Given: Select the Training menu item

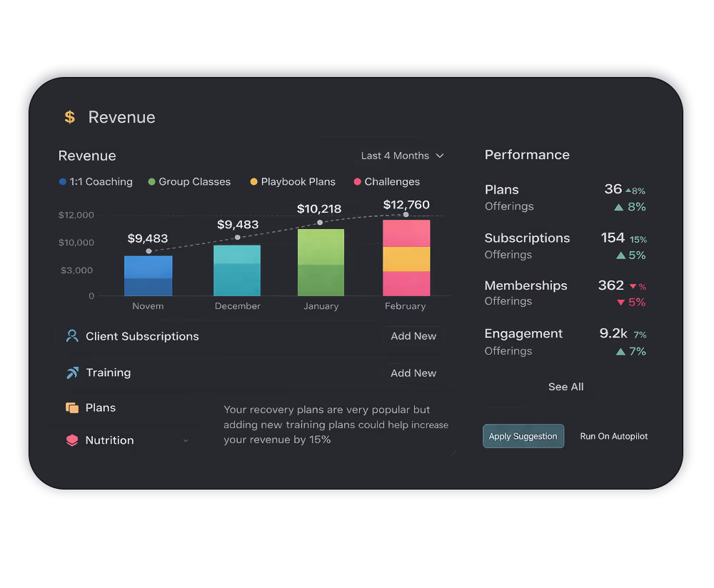Looking at the screenshot, I should point(108,372).
